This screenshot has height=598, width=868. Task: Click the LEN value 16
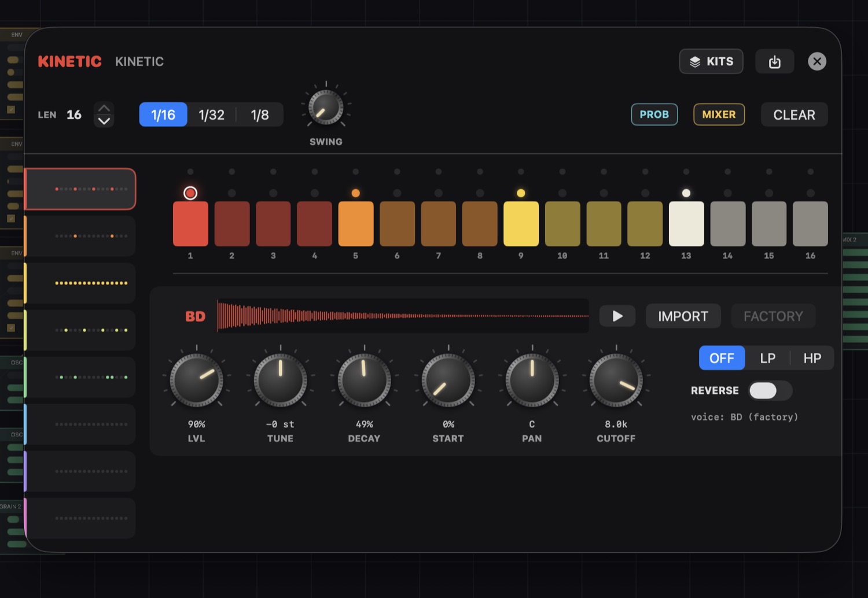(x=74, y=115)
